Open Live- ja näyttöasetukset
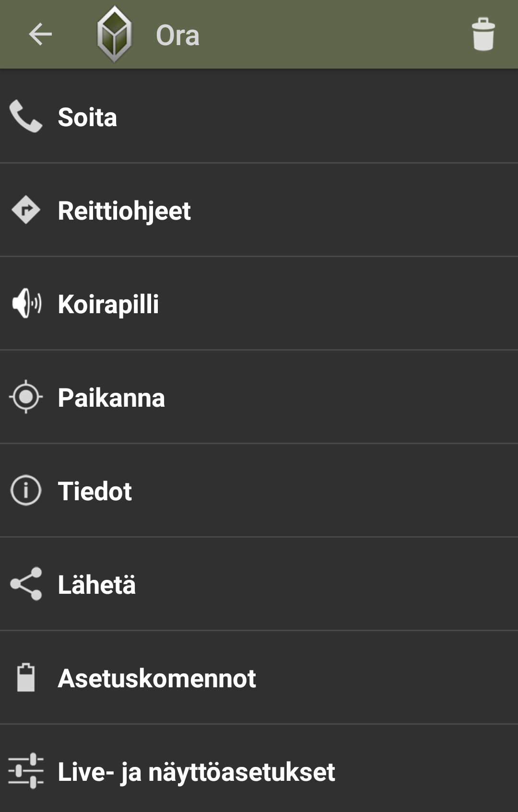This screenshot has width=518, height=812. (196, 772)
